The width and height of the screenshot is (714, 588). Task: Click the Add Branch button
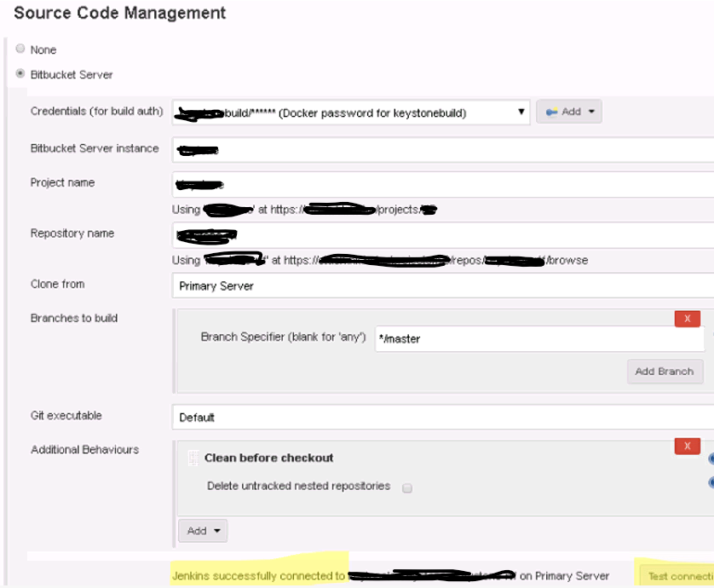[665, 372]
